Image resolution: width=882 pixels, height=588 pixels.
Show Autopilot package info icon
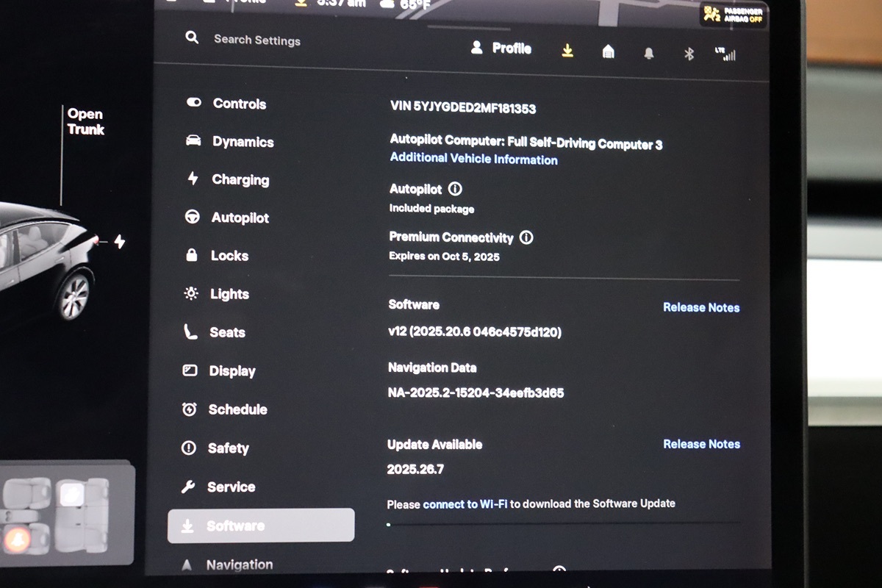[x=455, y=189]
